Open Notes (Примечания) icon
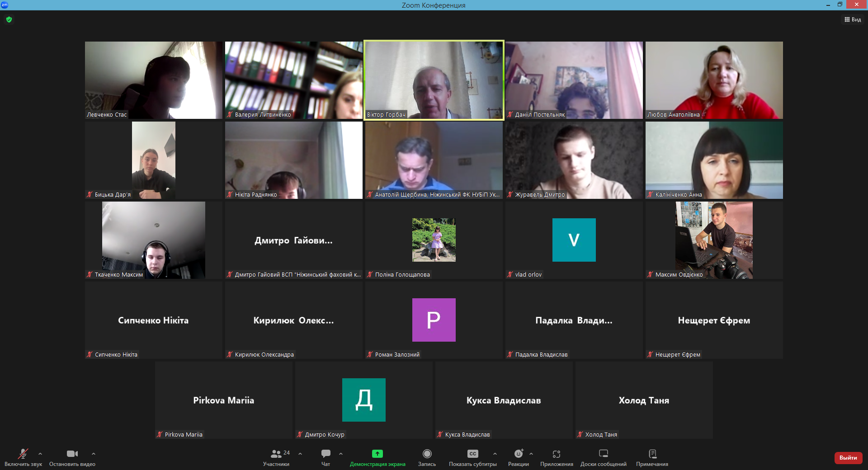 (x=652, y=454)
